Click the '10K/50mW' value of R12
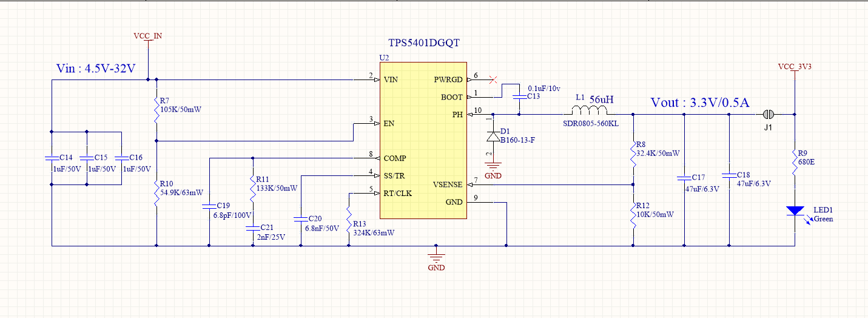The height and width of the screenshot is (318, 868). [x=655, y=214]
